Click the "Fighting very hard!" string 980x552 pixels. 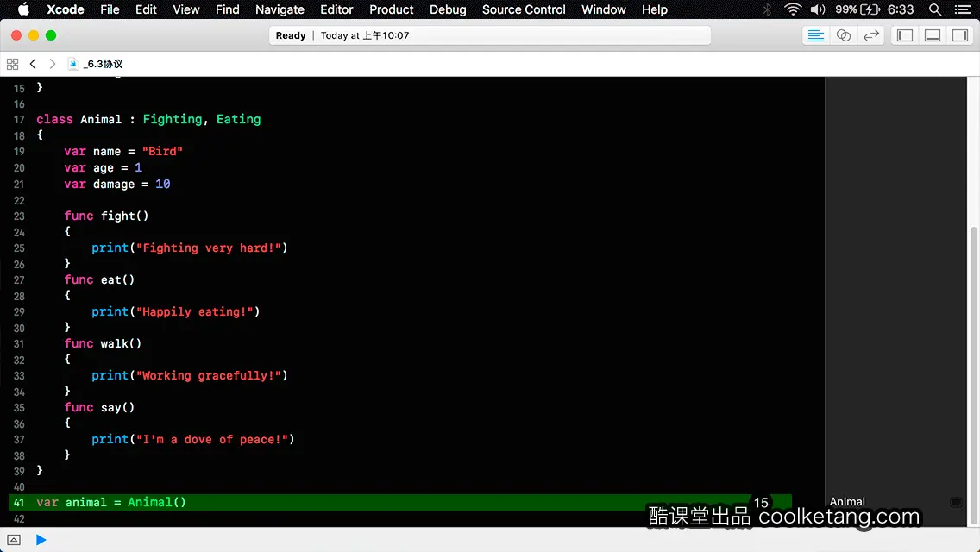(209, 248)
